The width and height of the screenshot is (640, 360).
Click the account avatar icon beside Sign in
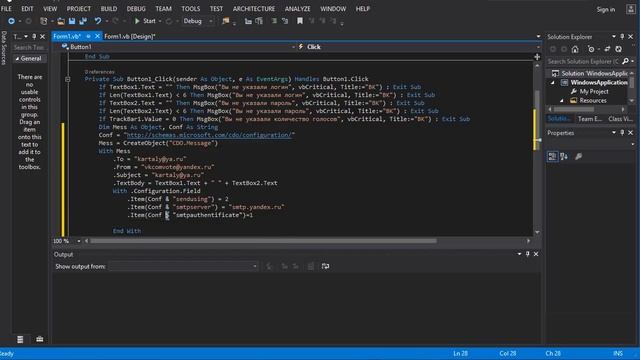click(x=631, y=9)
